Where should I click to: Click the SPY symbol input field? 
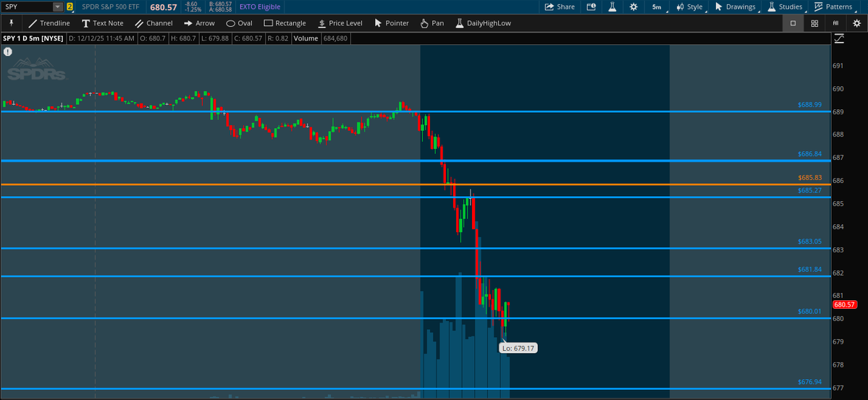pyautogui.click(x=28, y=7)
